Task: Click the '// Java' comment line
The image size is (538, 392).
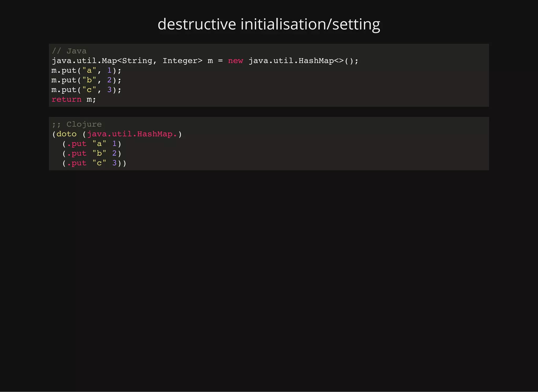Action: coord(69,51)
